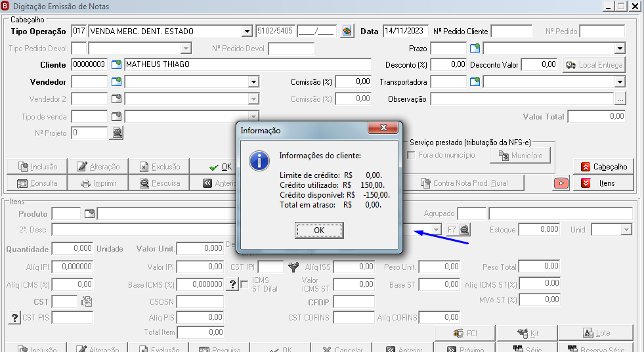Click the globe icon beside CFOP field
The width and height of the screenshot is (644, 352).
(347, 32)
